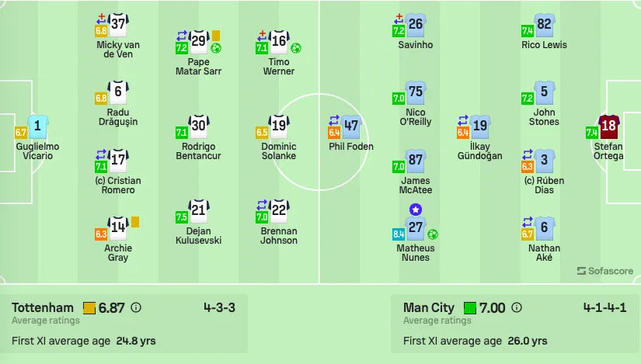Open Guglielmo Vicario's number 1 shirt

pos(37,127)
